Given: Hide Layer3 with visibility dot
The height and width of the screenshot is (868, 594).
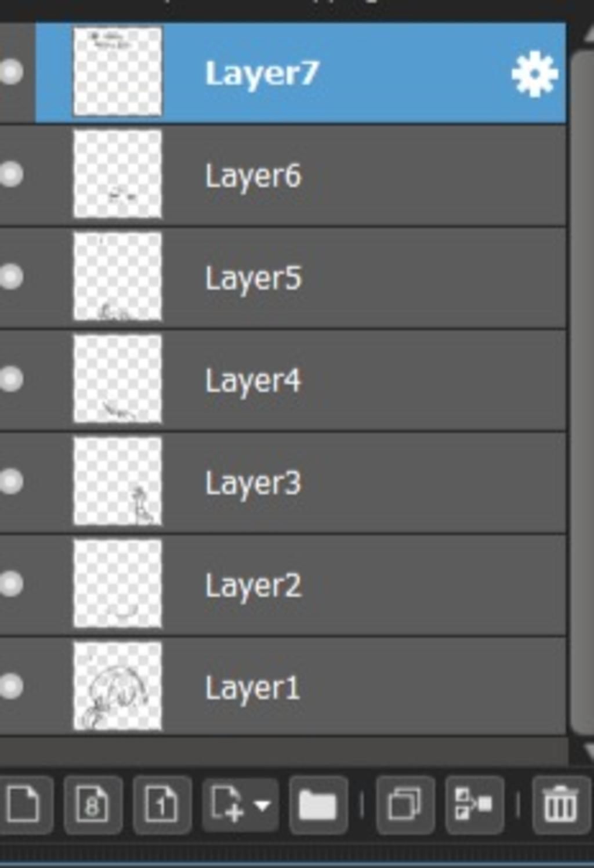Looking at the screenshot, I should tap(12, 481).
